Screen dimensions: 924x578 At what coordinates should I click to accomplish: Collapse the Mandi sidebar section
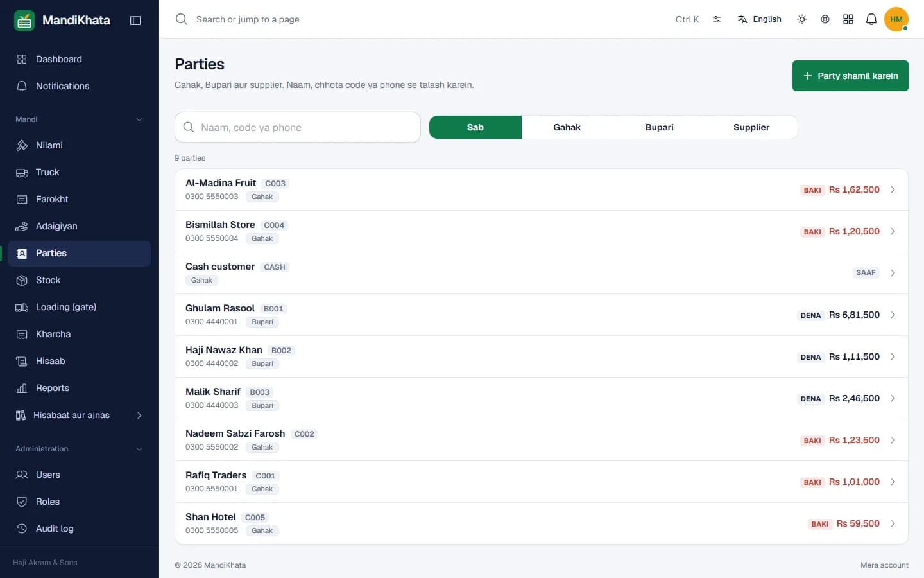pos(139,119)
